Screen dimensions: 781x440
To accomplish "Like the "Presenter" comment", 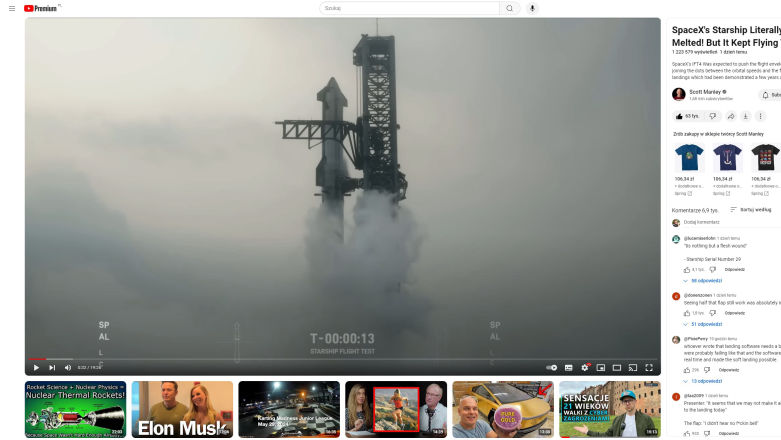I will [x=687, y=434].
